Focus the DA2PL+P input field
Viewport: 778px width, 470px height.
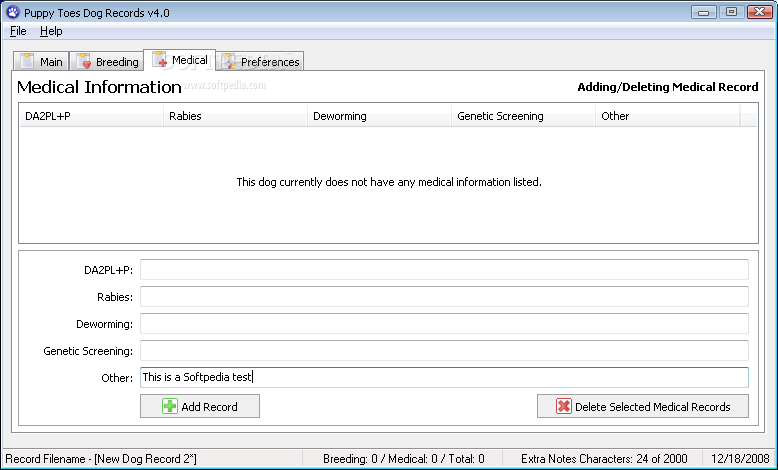[444, 269]
